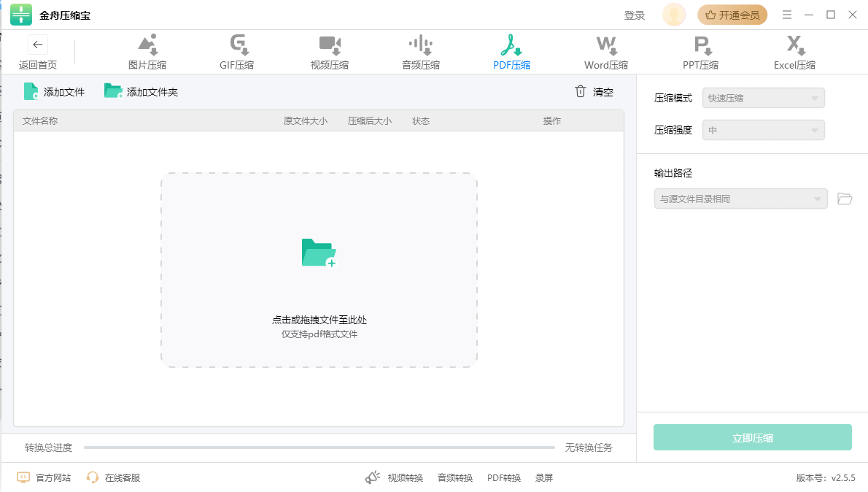Select the 视频压缩 video compression icon
This screenshot has height=492, width=868.
coord(330,53)
